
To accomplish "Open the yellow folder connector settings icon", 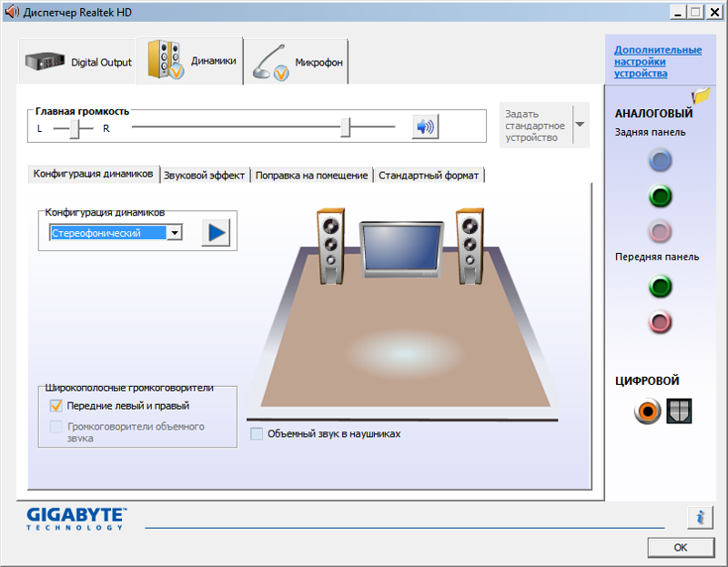I will click(x=701, y=96).
